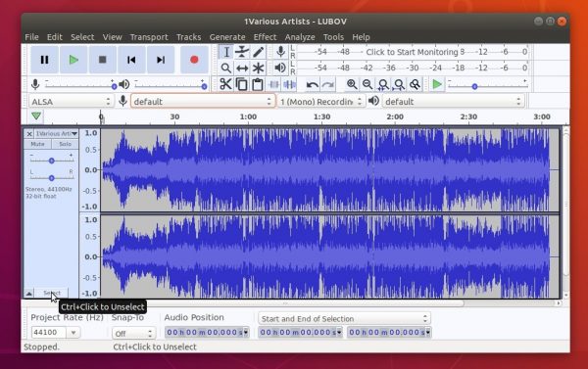Toggle the track Mute button
This screenshot has height=369, width=588.
[37, 144]
